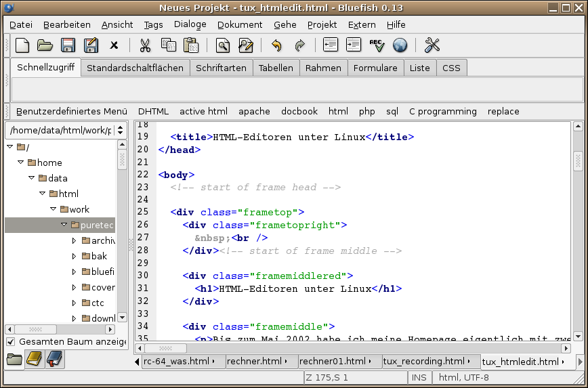Open the apache custom menu
Image resolution: width=588 pixels, height=388 pixels.
254,111
